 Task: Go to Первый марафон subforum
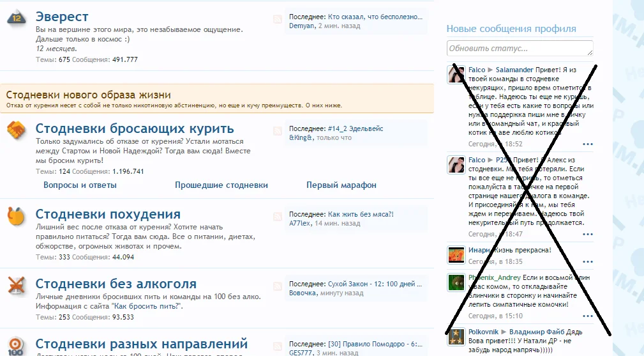[341, 185]
